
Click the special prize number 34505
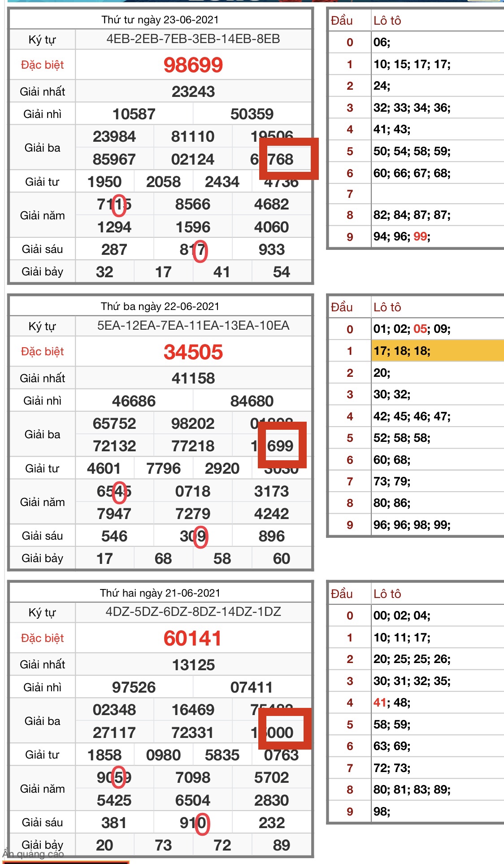point(193,352)
